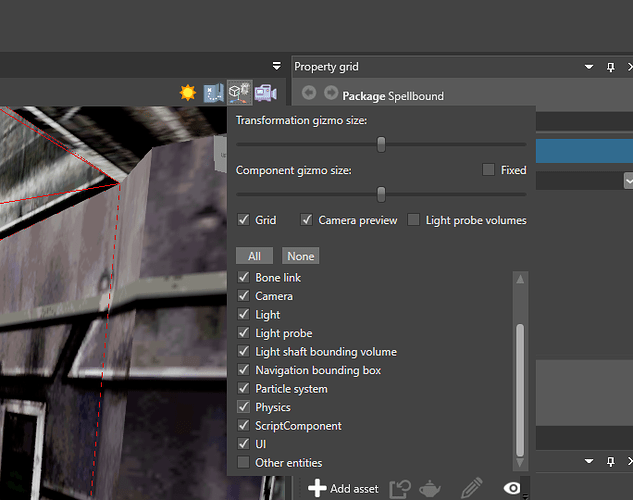
Task: Adjust the Component gizmo size slider
Action: point(381,194)
